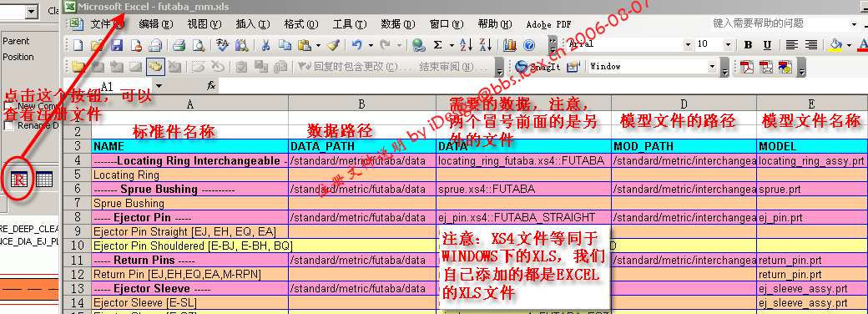Open the 插入(I) Insert menu

click(x=253, y=24)
